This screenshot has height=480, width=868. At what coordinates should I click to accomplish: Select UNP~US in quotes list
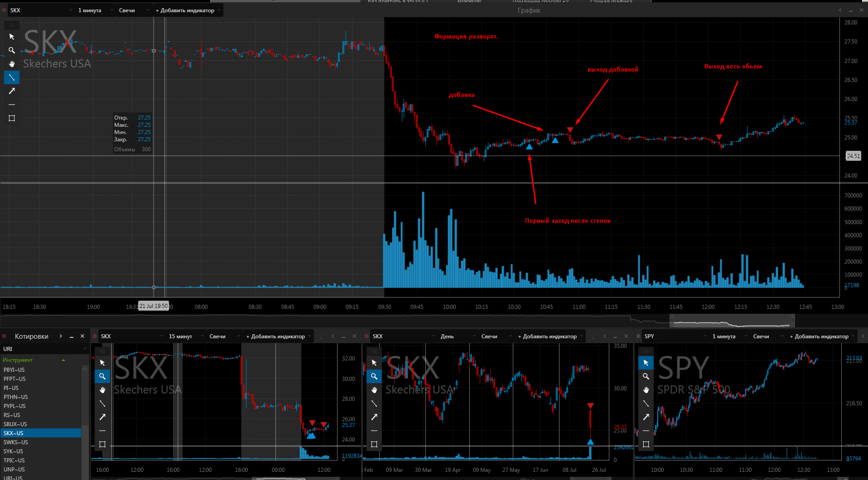point(41,469)
